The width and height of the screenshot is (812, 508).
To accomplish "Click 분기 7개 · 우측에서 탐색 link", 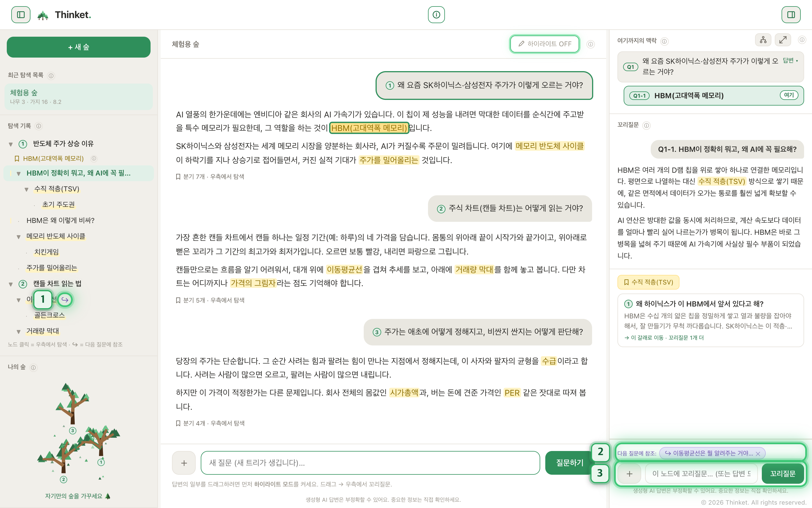I will point(210,177).
